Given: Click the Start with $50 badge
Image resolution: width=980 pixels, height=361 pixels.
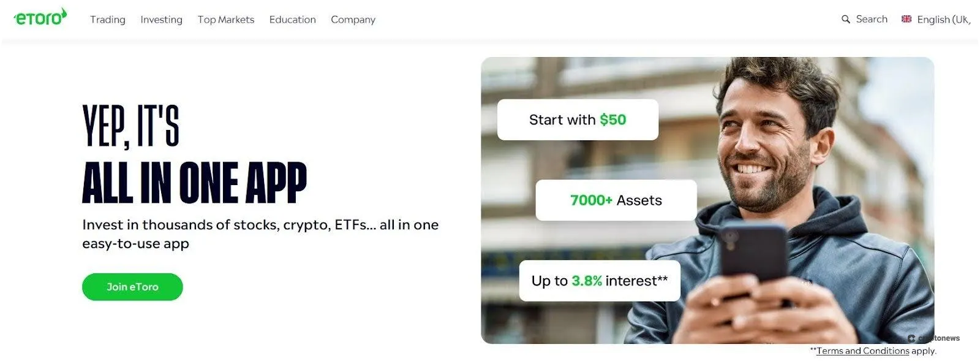Looking at the screenshot, I should (577, 120).
